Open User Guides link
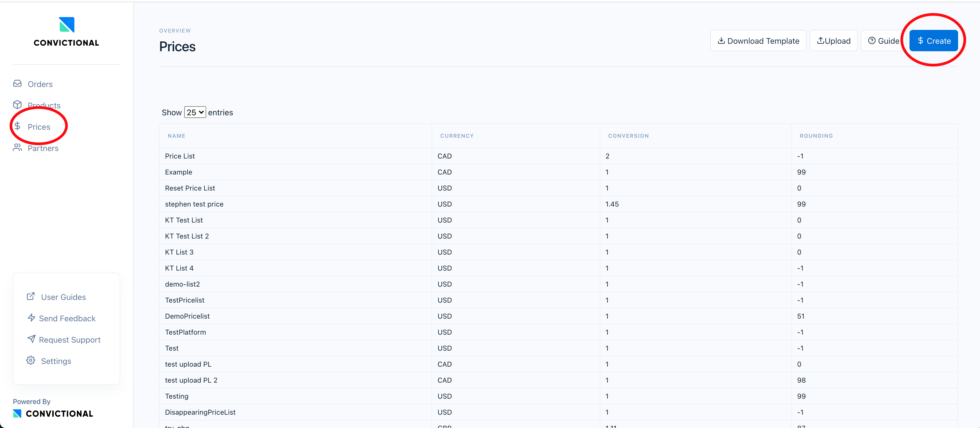Image resolution: width=980 pixels, height=428 pixels. (x=64, y=297)
